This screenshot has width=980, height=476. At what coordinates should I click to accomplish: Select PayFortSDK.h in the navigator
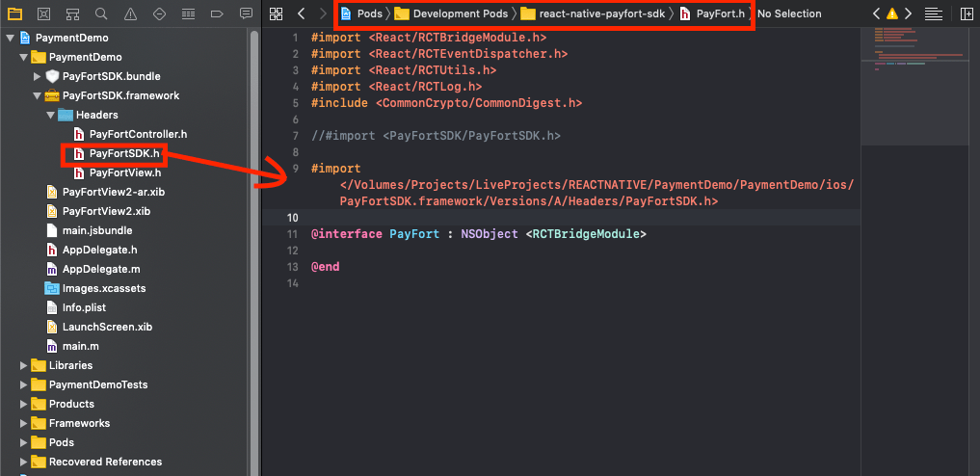[x=124, y=153]
